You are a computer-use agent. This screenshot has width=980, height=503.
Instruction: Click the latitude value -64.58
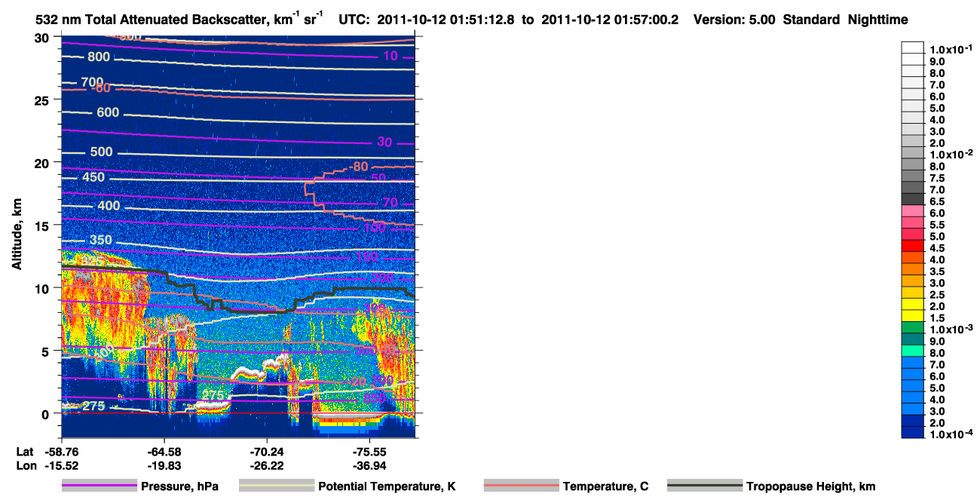tap(164, 452)
